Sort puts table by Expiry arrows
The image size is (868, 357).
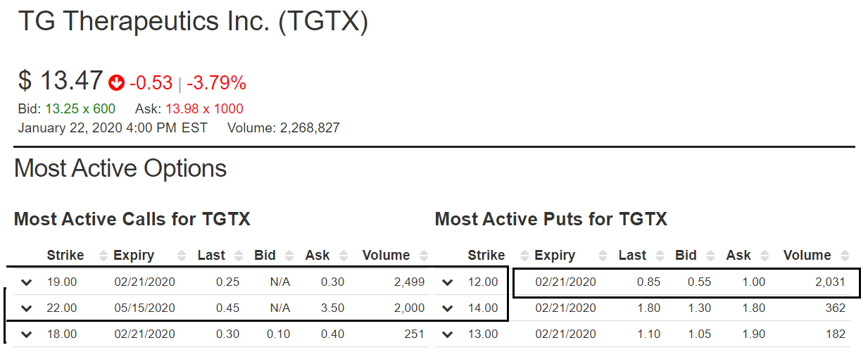click(603, 256)
